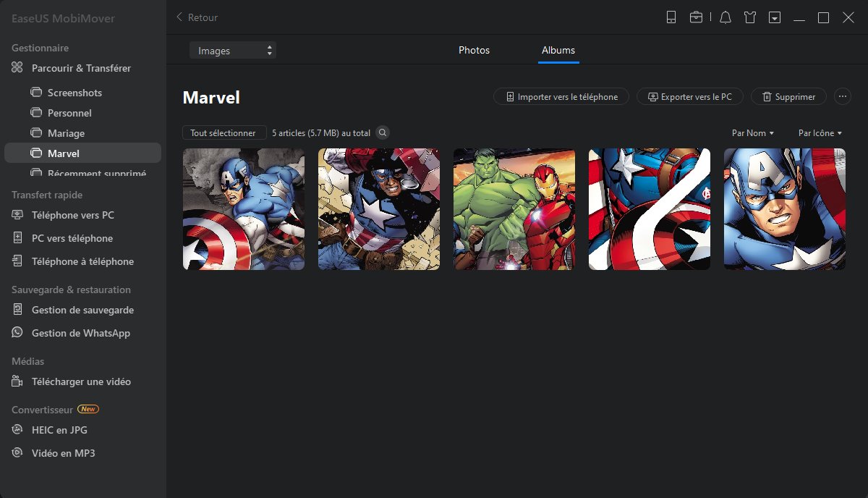Open the title bar drop-down menu icon
The image size is (868, 498).
click(x=775, y=17)
